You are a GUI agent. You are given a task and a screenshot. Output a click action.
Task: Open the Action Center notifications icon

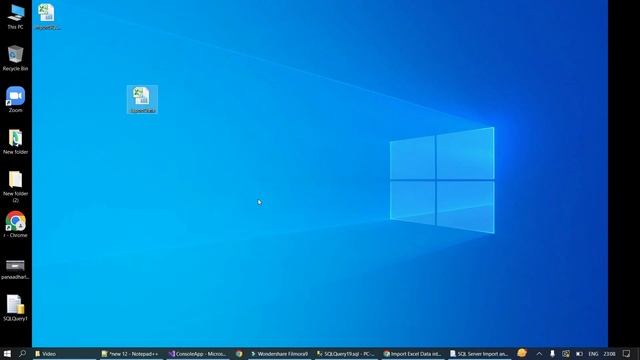[x=627, y=354]
